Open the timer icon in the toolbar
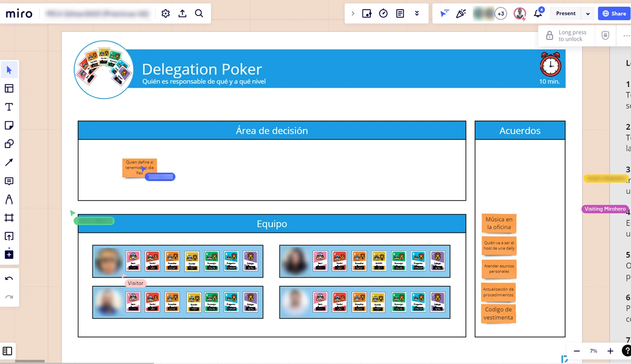The width and height of the screenshot is (631, 364). (383, 13)
